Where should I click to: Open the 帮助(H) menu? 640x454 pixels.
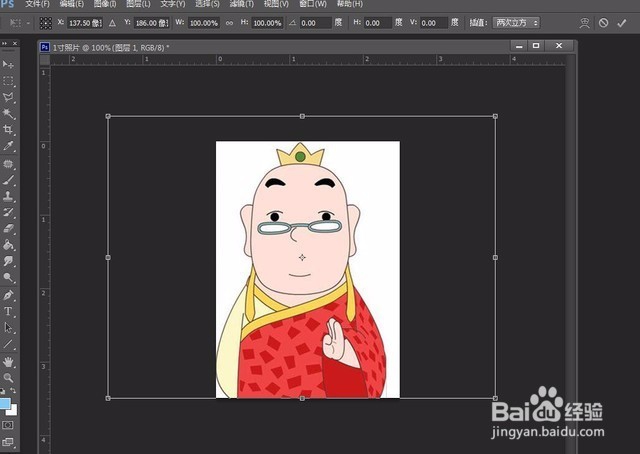tap(350, 4)
